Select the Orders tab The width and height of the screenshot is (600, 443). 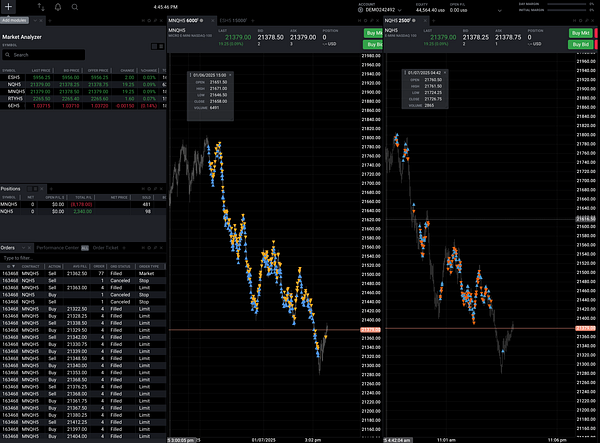tap(8, 248)
